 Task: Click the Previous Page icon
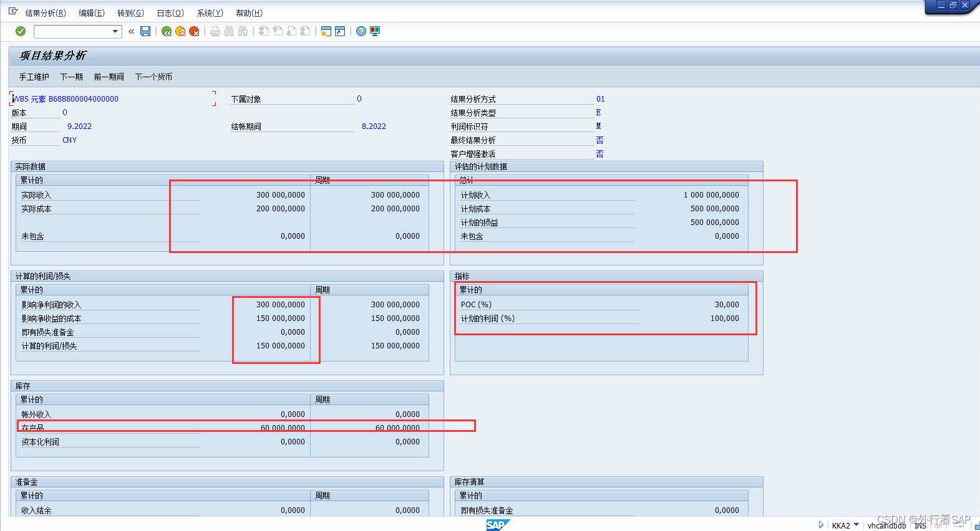(278, 31)
